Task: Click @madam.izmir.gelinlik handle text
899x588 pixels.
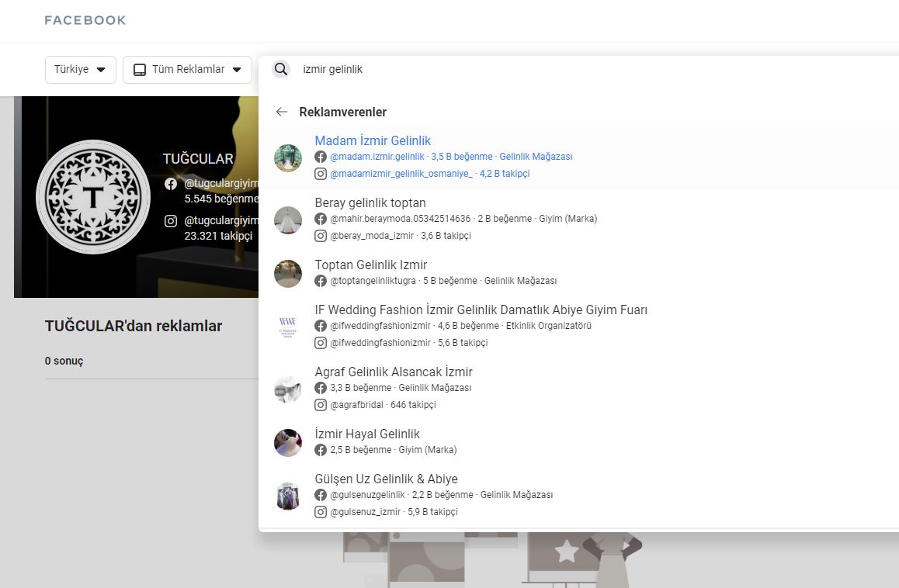Action: click(377, 157)
